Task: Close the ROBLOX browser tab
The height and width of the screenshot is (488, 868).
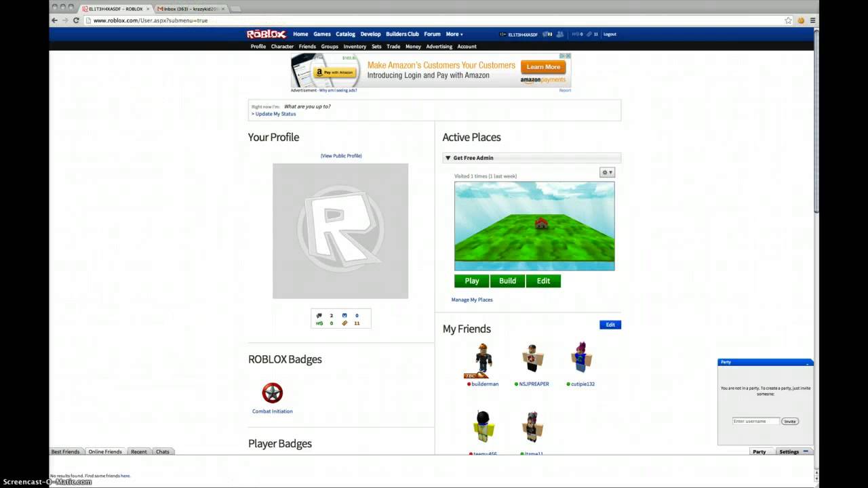Action: coord(148,9)
